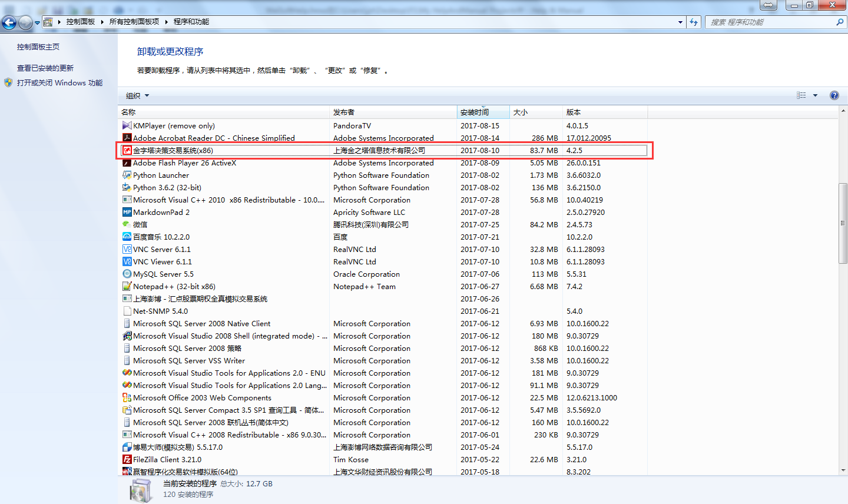
Task: Sort by the 发布者 column header
Action: point(393,112)
